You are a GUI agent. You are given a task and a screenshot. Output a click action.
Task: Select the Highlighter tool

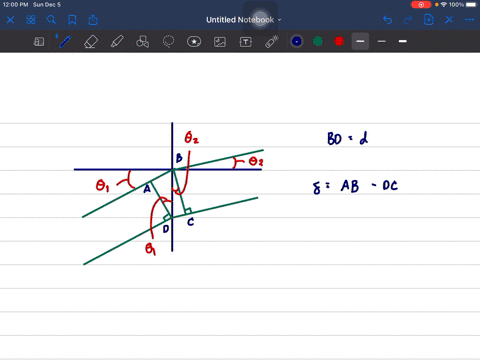click(117, 42)
